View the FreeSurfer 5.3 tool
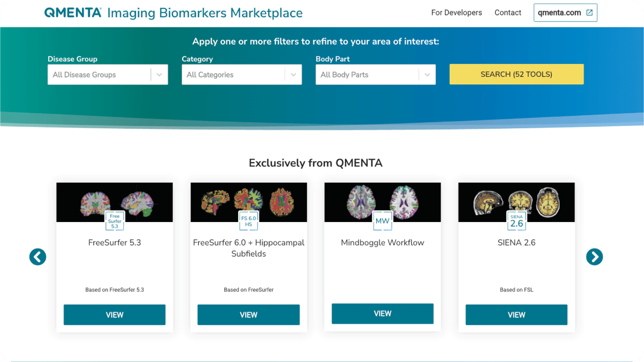The height and width of the screenshot is (362, 644). point(114,315)
